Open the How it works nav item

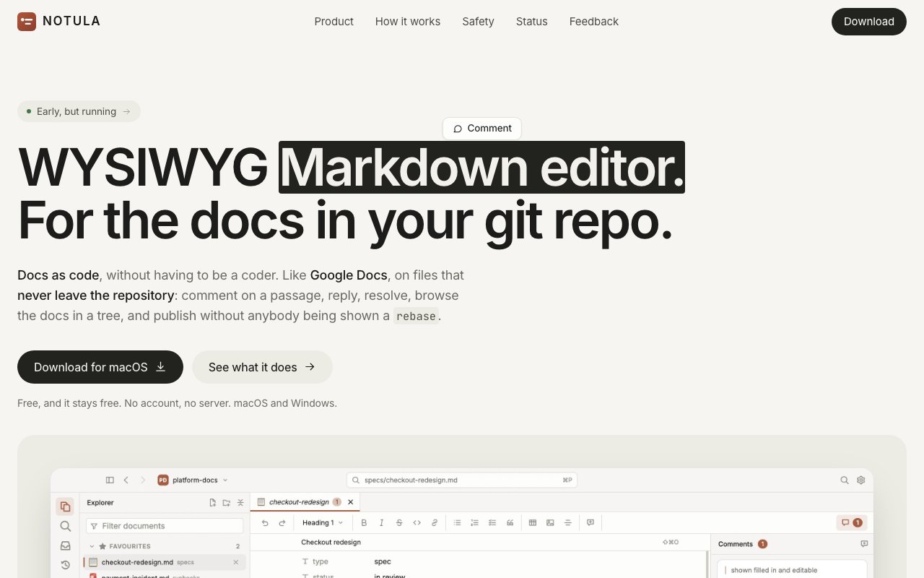pos(408,22)
